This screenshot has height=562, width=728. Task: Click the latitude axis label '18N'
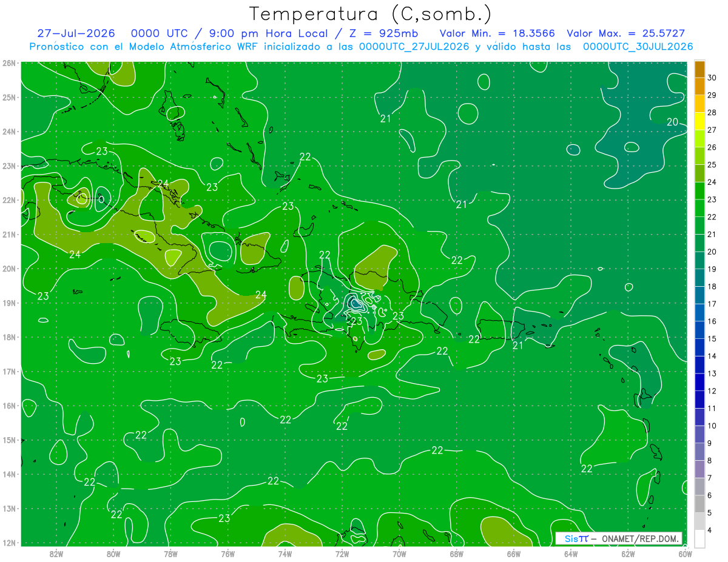point(9,337)
